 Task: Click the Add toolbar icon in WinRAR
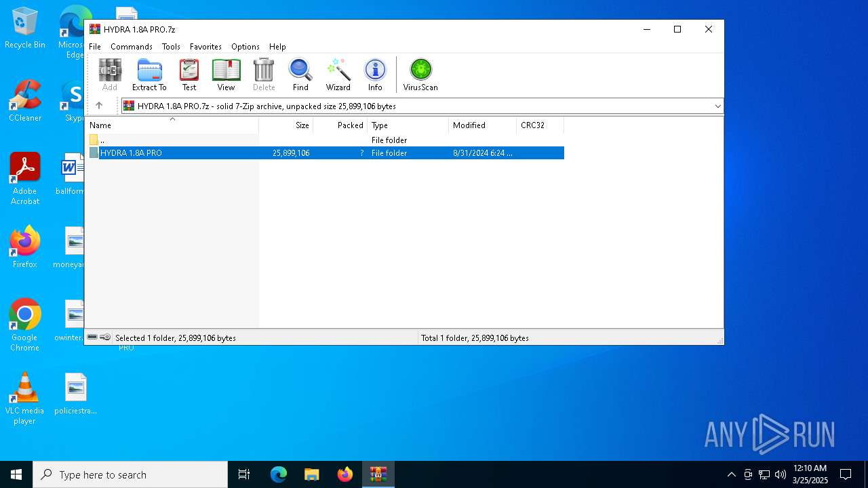(110, 75)
